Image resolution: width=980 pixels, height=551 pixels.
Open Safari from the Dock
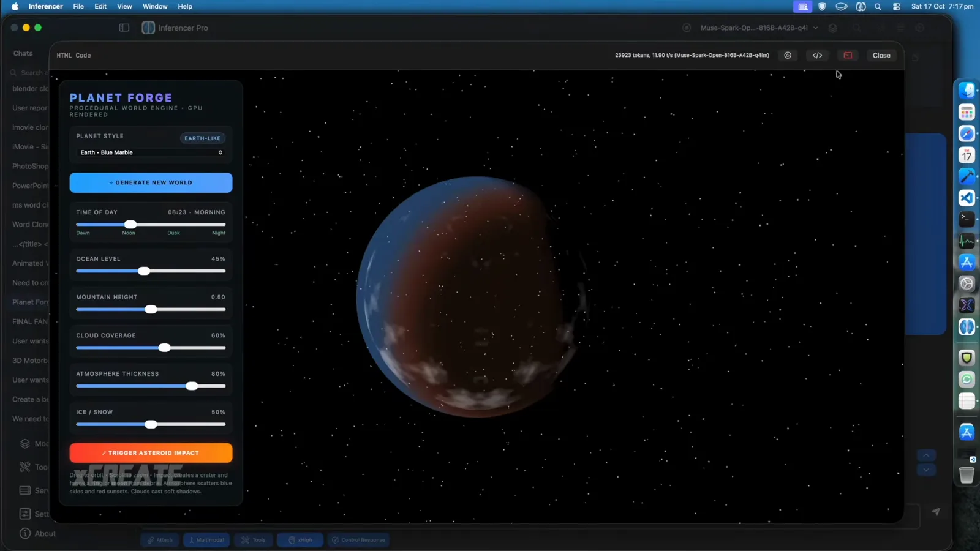click(x=967, y=133)
